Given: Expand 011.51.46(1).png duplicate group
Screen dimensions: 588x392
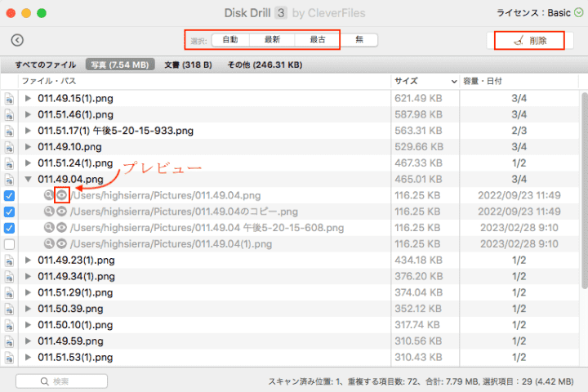Looking at the screenshot, I should pos(28,114).
